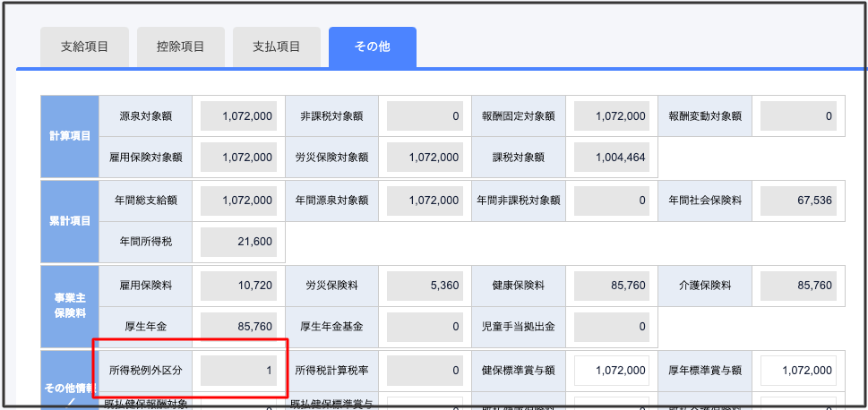Viewport: 868px width, 410px height.
Task: Select the 年間総支給額 field
Action: tap(238, 201)
